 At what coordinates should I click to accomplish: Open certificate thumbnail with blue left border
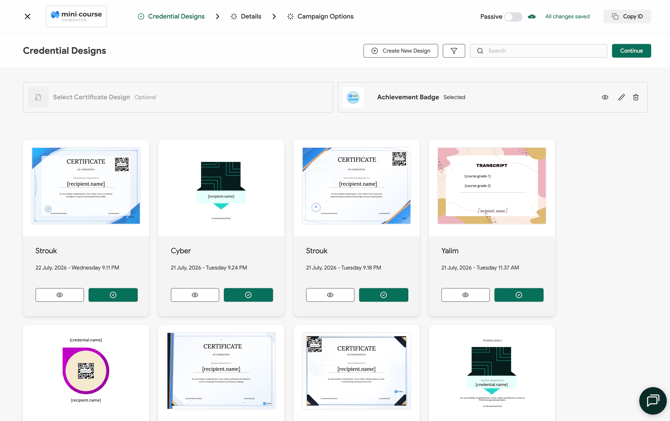221,371
